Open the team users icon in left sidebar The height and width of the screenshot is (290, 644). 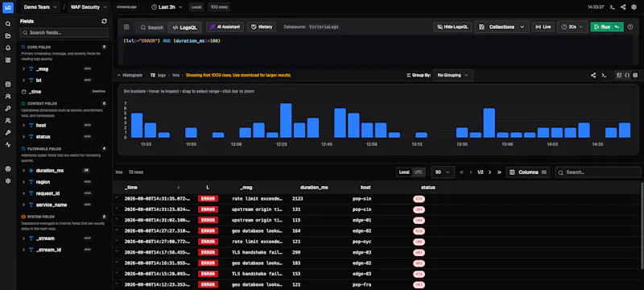[8, 121]
